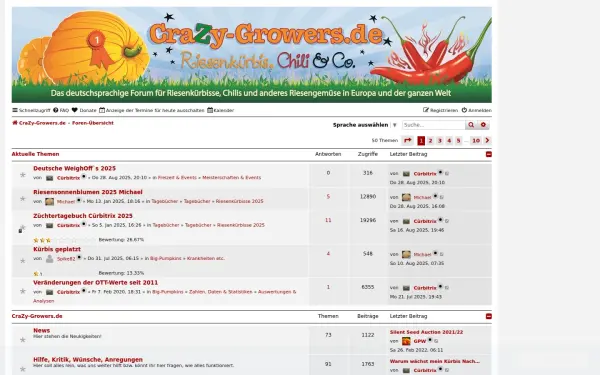Open Zahlen, Daten & Statistiken link
The image size is (600, 375).
(x=220, y=292)
